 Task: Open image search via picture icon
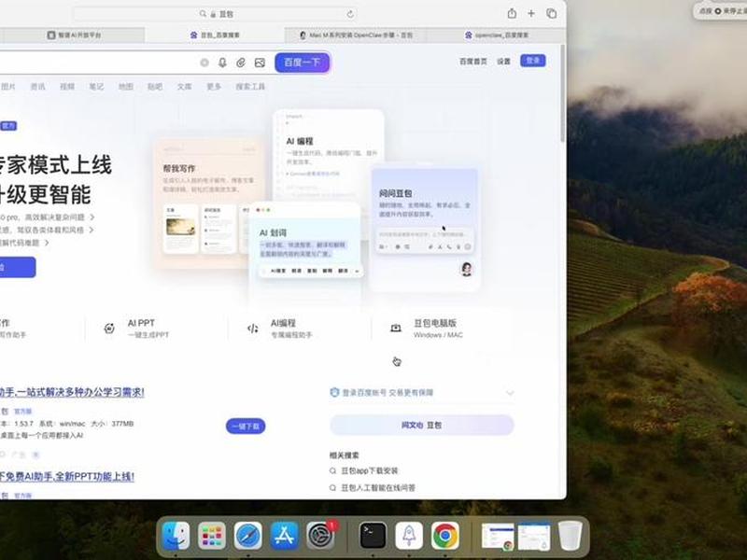[x=260, y=63]
